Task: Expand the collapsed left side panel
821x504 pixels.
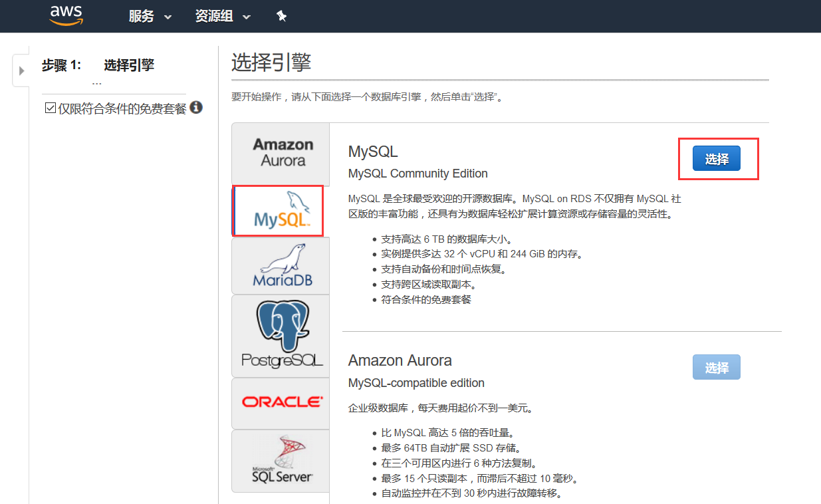Action: [21, 70]
